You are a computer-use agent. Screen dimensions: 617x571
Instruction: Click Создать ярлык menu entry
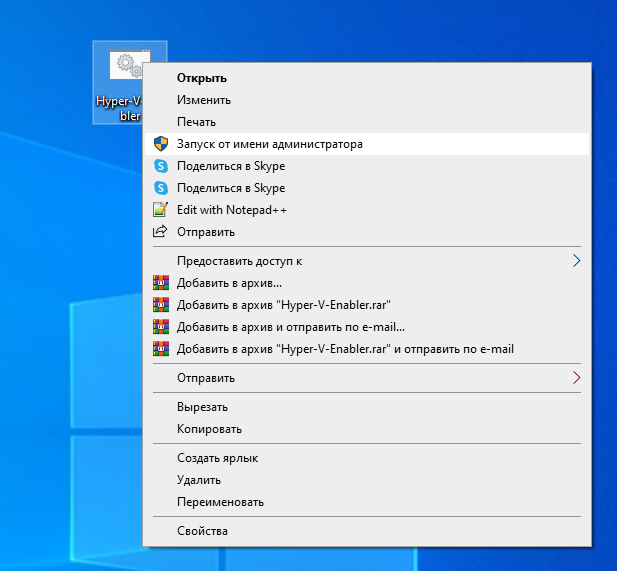click(217, 458)
